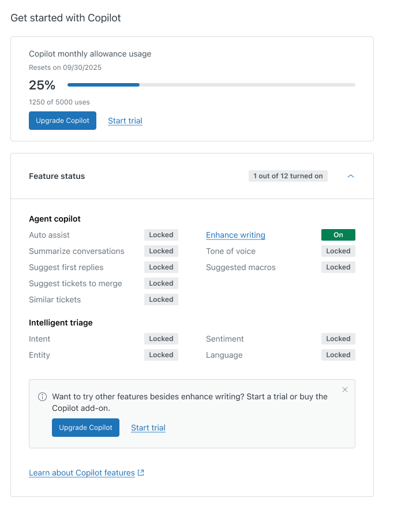Image resolution: width=420 pixels, height=513 pixels.
Task: Click the Locked badge for Auto assist
Action: pyautogui.click(x=161, y=235)
